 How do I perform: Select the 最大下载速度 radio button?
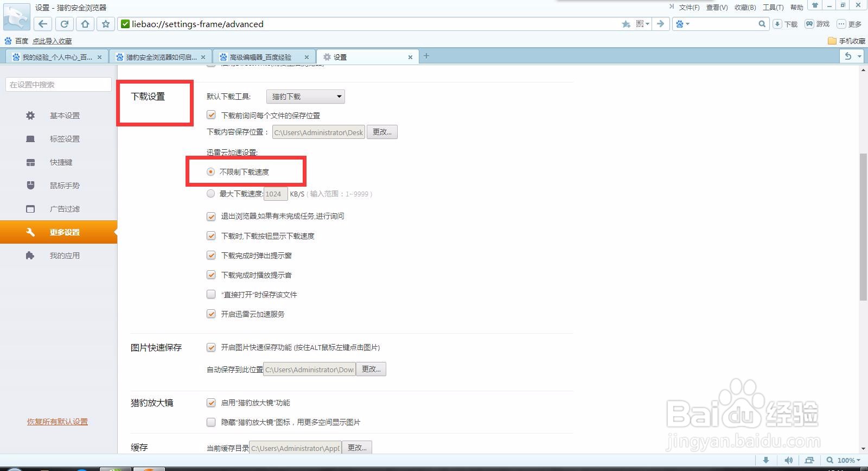210,194
